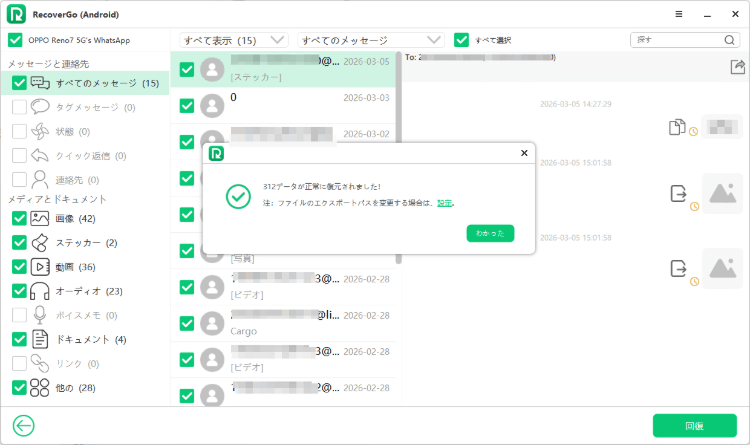Click the All Messages chat bubbles icon
This screenshot has width=750, height=445.
point(40,83)
